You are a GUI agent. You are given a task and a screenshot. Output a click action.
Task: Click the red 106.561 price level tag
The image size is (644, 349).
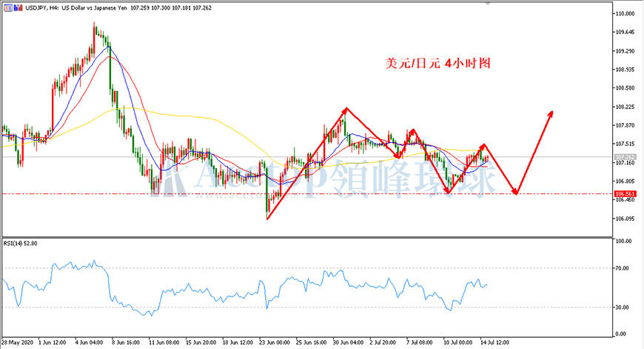coord(625,193)
